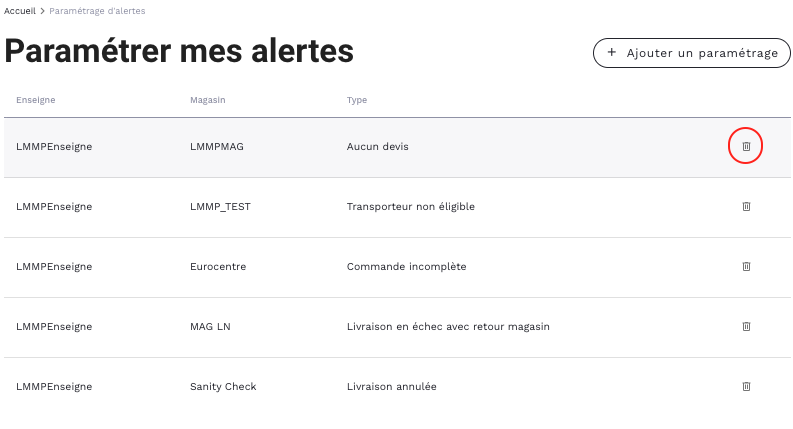Click the Eurocentre store cell

218,267
